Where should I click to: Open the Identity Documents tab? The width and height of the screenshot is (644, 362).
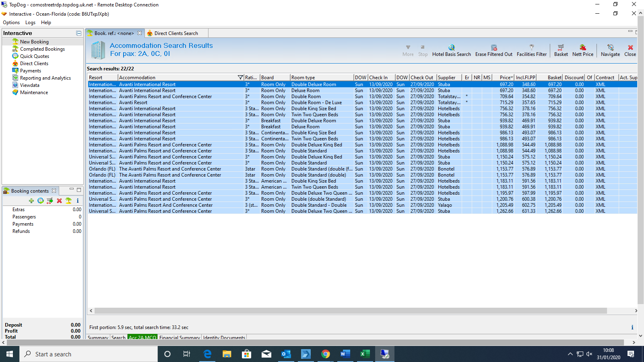(x=224, y=338)
